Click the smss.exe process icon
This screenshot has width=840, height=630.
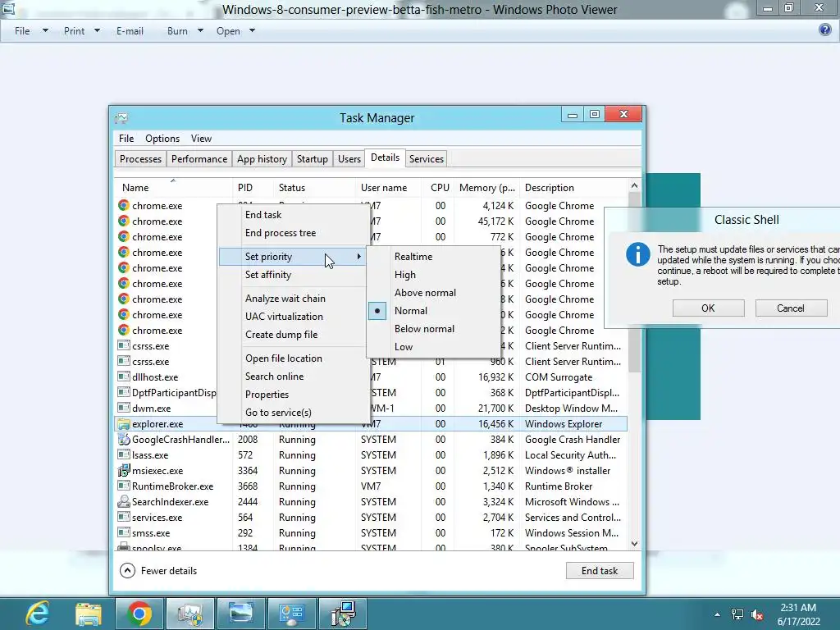(x=124, y=532)
